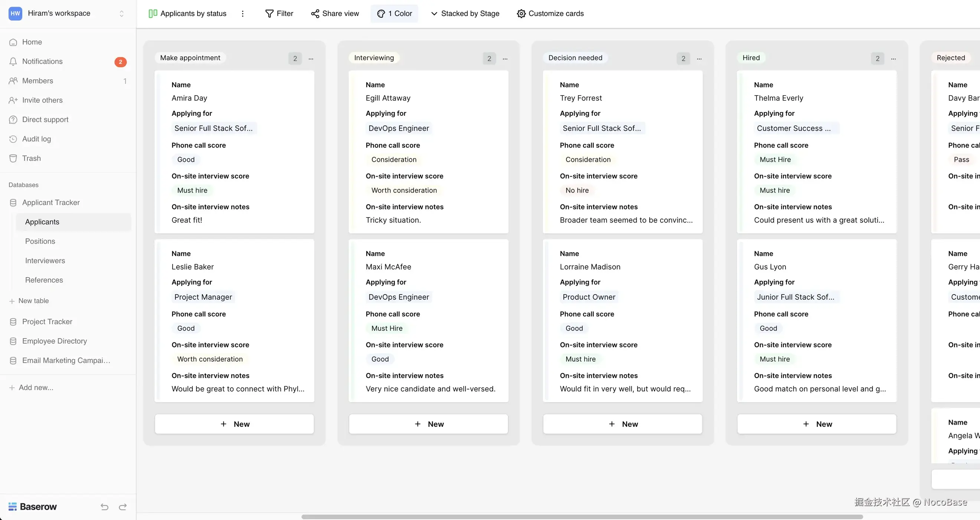Open Make appointment column options menu
The image size is (980, 520).
(311, 59)
